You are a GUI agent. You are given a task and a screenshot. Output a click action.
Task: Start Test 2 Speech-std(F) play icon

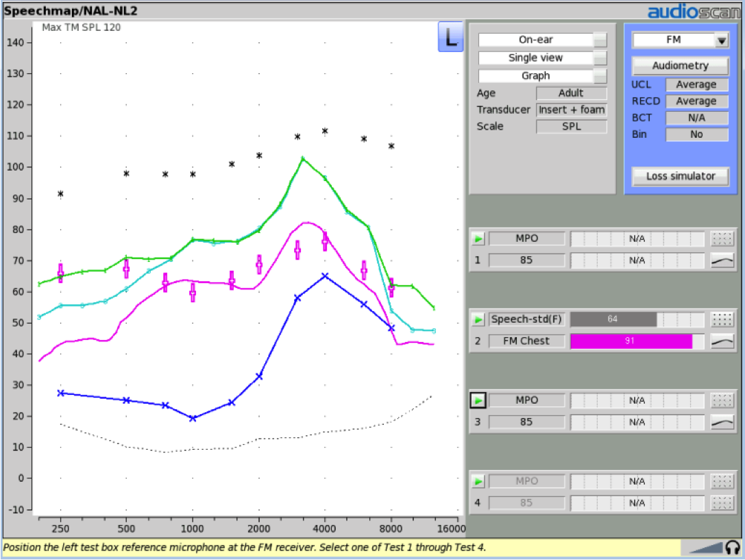tap(478, 319)
